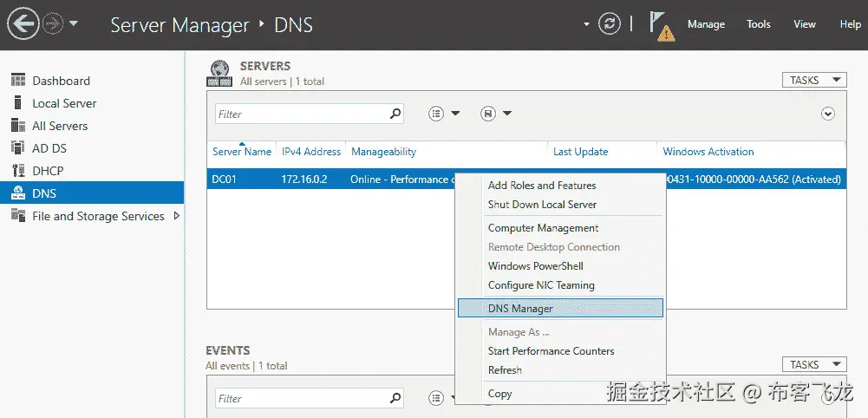Open notifications flag with warning
Image resolution: width=868 pixels, height=418 pixels.
(x=662, y=26)
